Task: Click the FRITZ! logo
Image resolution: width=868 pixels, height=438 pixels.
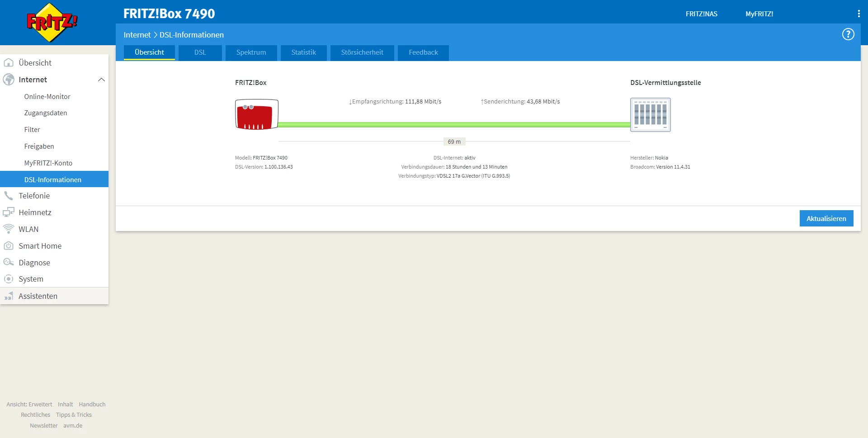Action: point(52,23)
